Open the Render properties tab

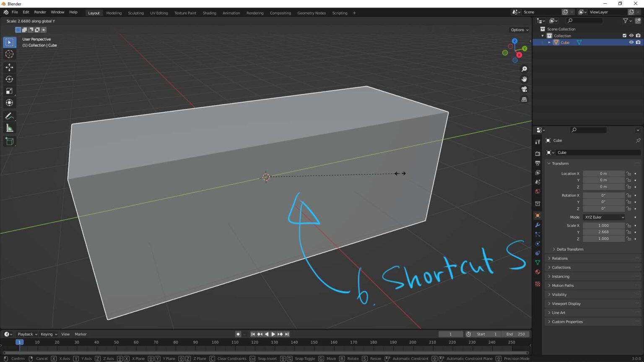(538, 154)
